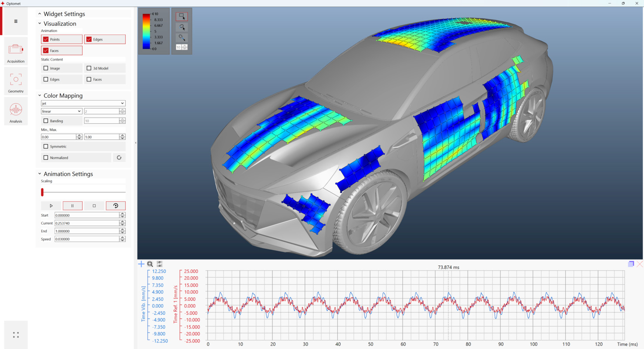Screen dimensions: 644x349
Task: Pick the brush selection tool
Action: pyautogui.click(x=181, y=38)
